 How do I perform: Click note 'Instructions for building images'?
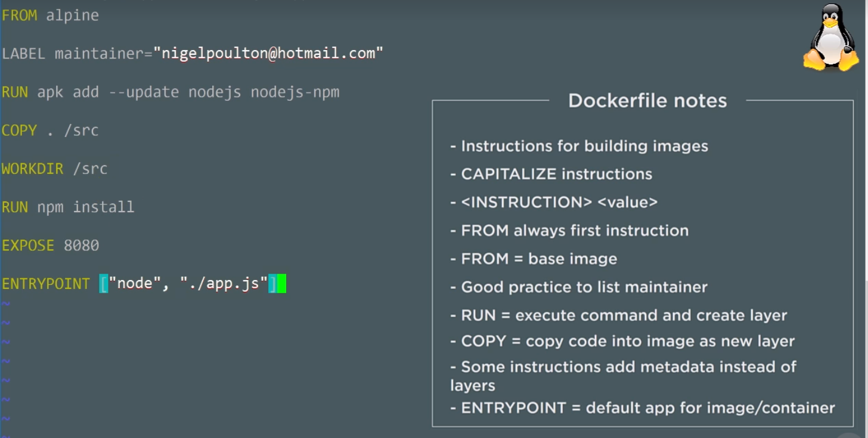(579, 146)
